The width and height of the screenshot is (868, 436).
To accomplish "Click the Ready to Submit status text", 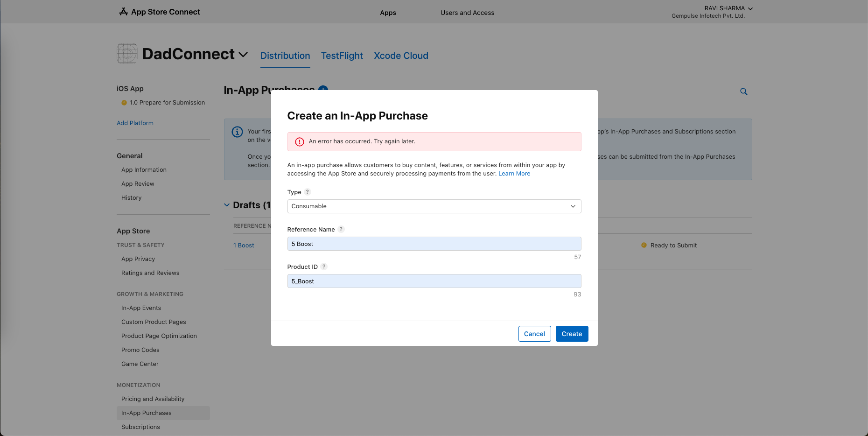I will tap(673, 246).
